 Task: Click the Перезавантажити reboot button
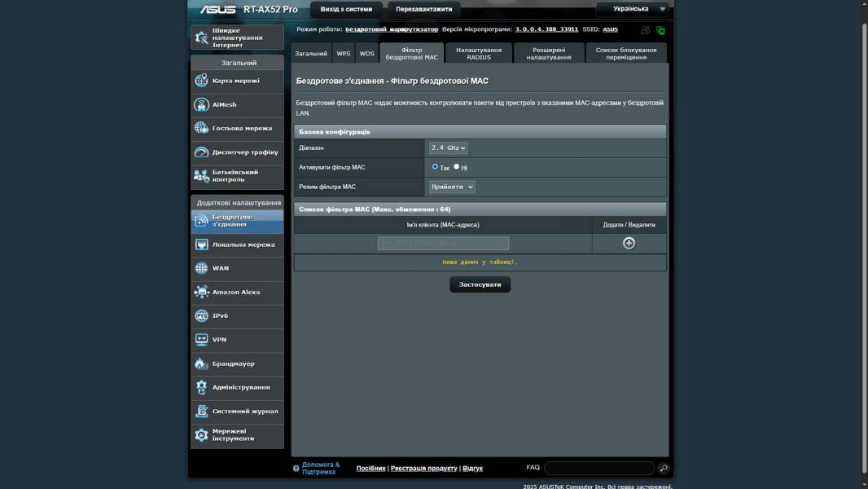(x=423, y=9)
